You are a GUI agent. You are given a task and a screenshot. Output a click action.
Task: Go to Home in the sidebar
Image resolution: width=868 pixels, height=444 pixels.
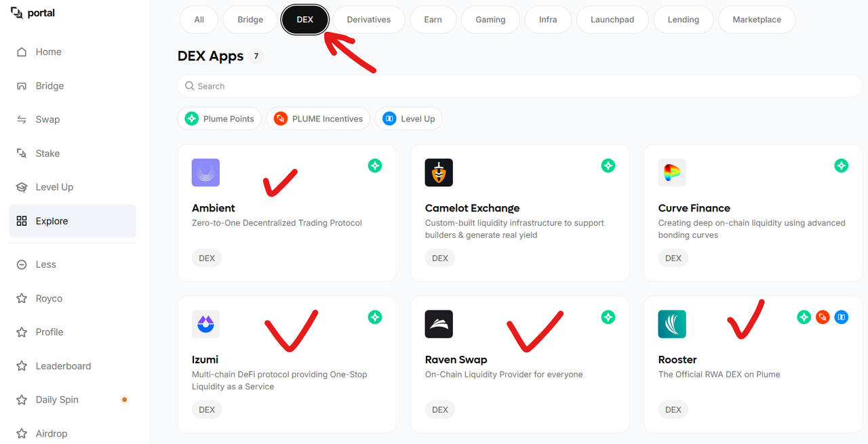[x=73, y=52]
